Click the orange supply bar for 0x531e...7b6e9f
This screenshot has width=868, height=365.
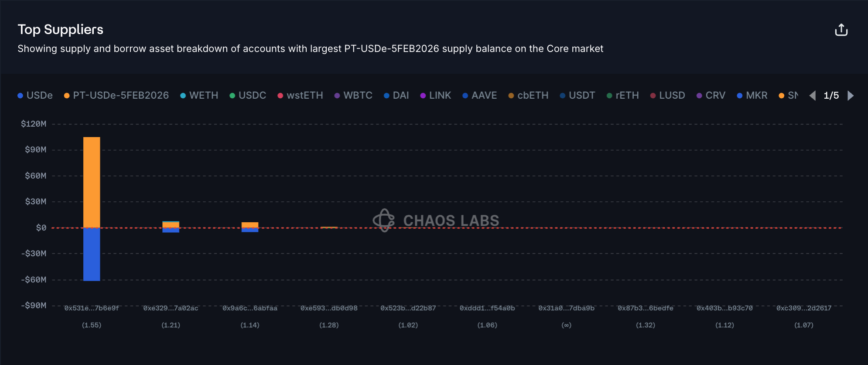click(x=92, y=182)
